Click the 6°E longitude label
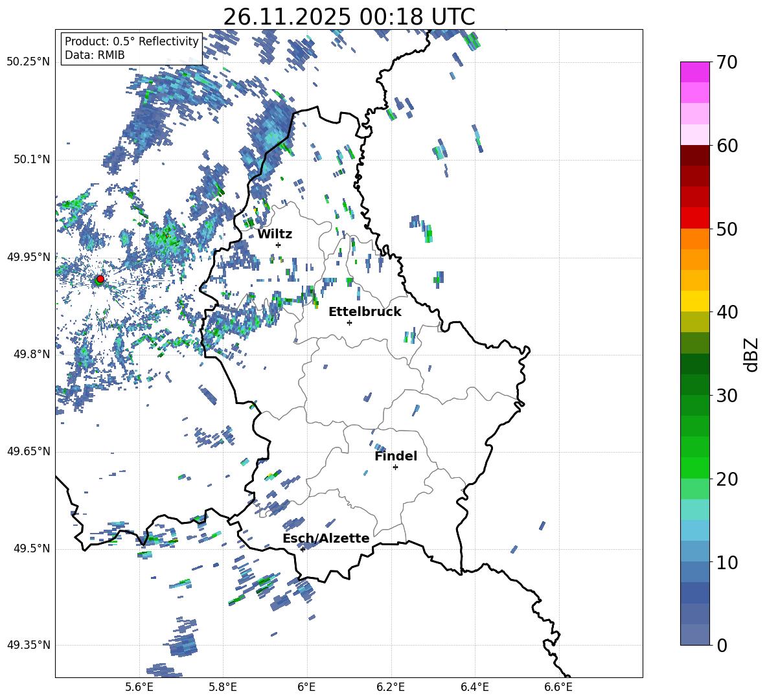This screenshot has height=700, width=767. tap(306, 687)
